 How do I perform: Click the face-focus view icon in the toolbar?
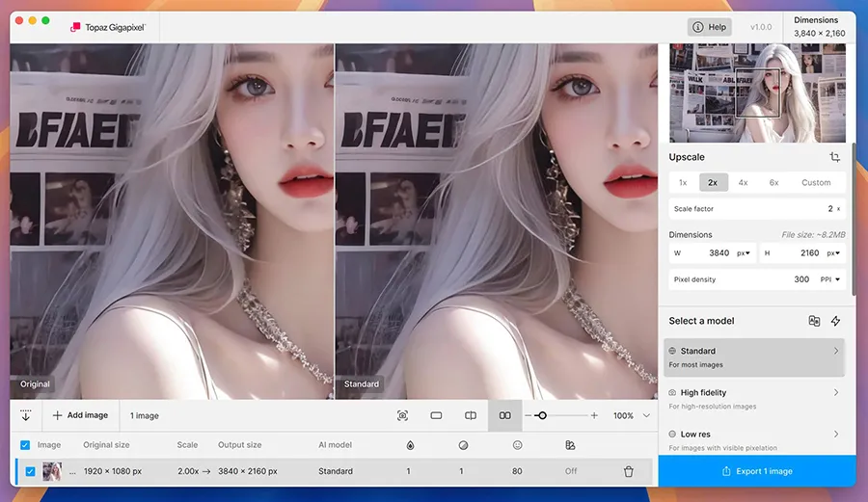(402, 415)
